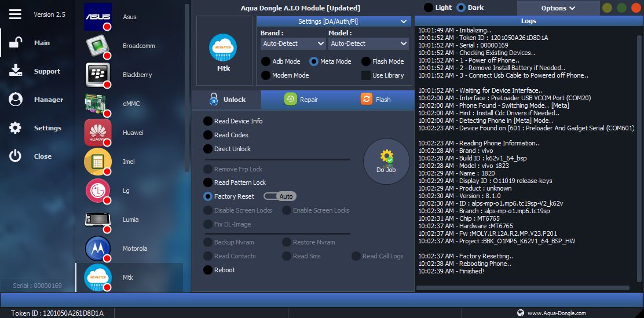Select the Broadcomm chip icon

pos(98,46)
